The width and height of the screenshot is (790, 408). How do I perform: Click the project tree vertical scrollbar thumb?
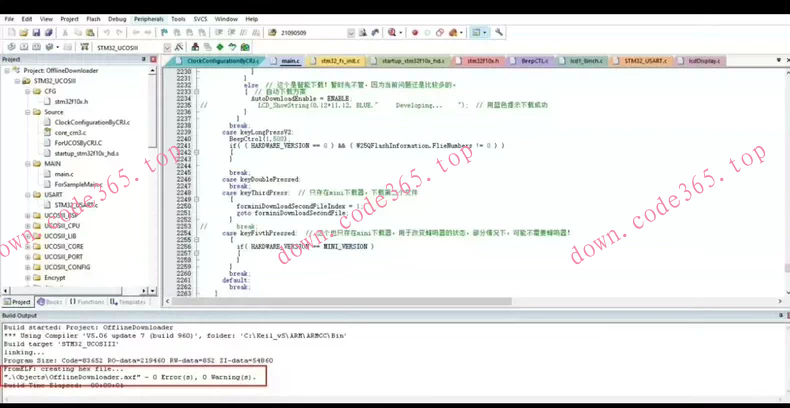pyautogui.click(x=153, y=111)
